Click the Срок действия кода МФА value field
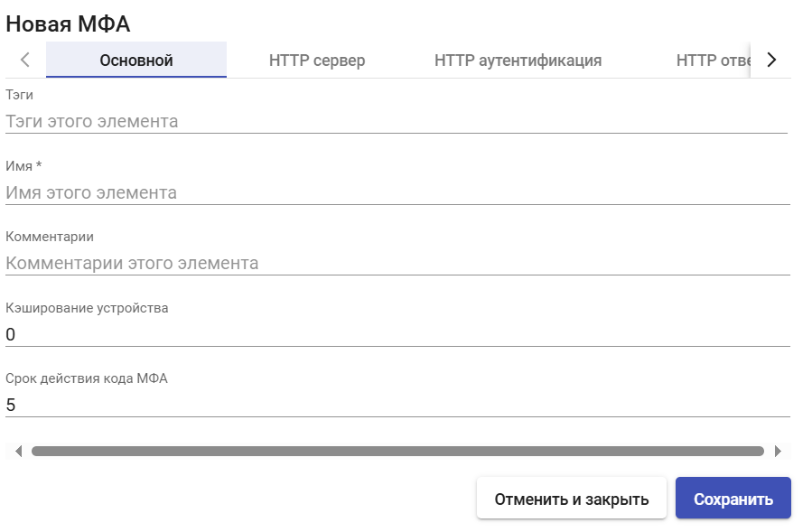This screenshot has width=812, height=532. click(397, 405)
